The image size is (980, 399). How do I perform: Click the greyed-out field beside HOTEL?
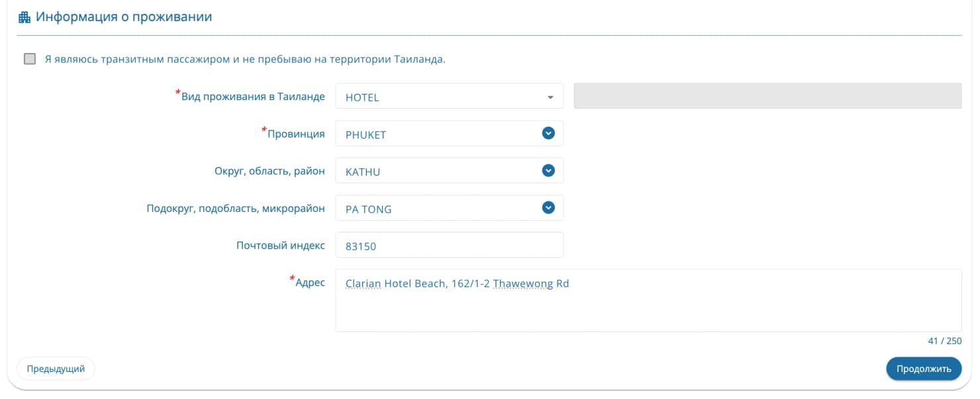coord(767,96)
